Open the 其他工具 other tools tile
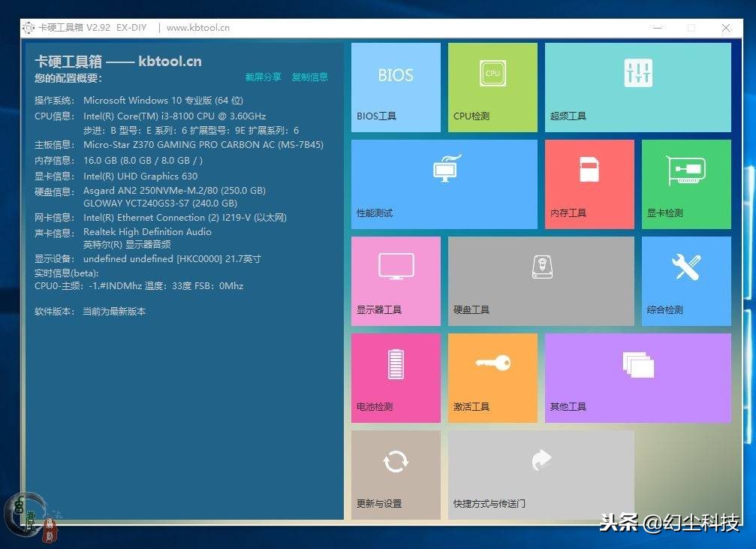 coord(637,377)
